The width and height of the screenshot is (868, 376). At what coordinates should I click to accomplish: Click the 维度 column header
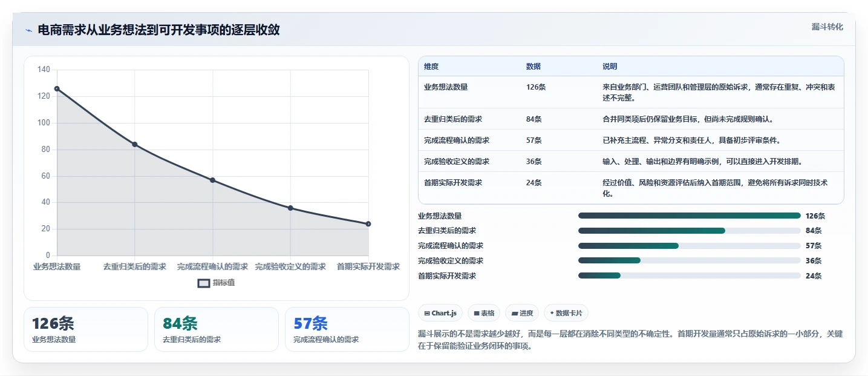click(431, 66)
